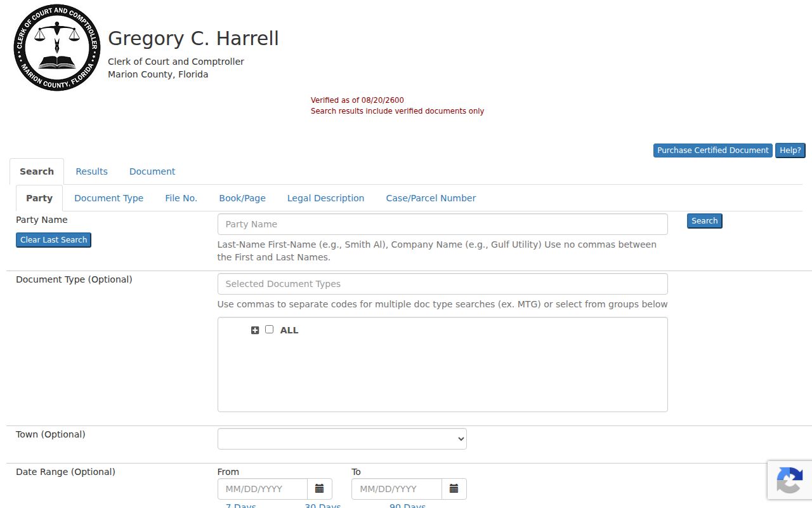
Task: Open the Case/Parcel Number search tab
Action: click(431, 198)
